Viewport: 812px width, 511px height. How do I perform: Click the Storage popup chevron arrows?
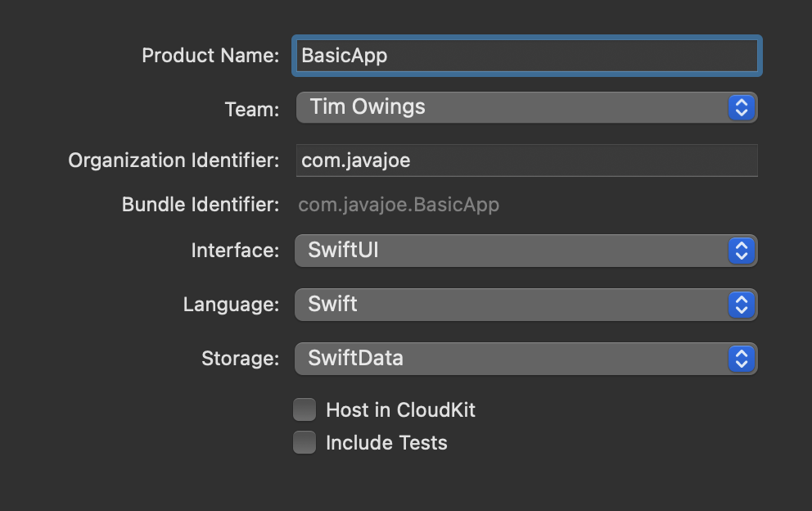coord(741,359)
